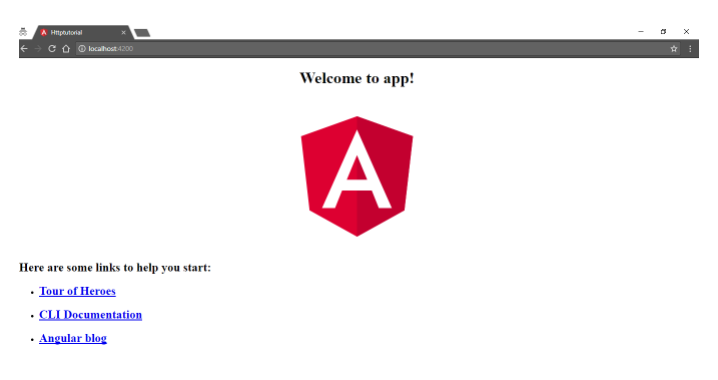Reload the localhost page
Screen dimensions: 718x380
pos(52,49)
